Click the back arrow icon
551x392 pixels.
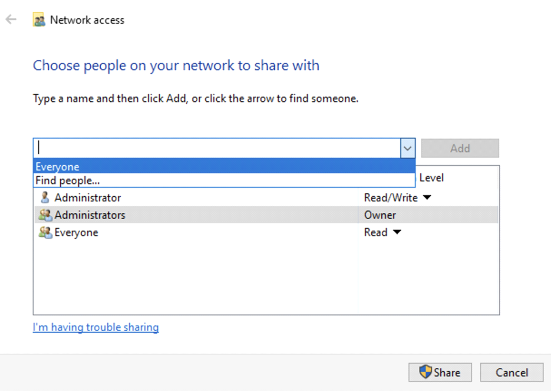(11, 19)
